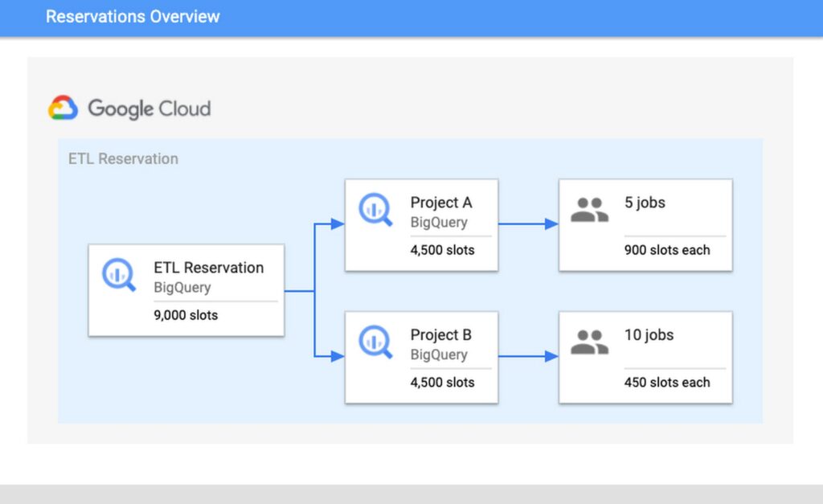Click BigQuery subtitle under ETL Reservation card
Screen dimensions: 823x504
[182, 288]
